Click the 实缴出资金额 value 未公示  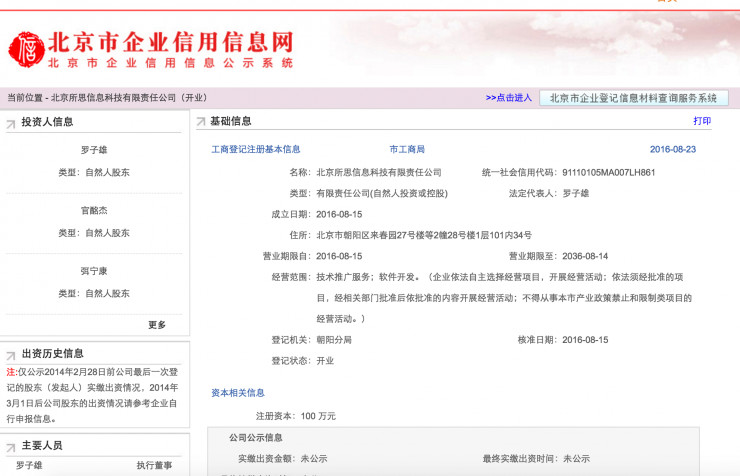point(314,459)
